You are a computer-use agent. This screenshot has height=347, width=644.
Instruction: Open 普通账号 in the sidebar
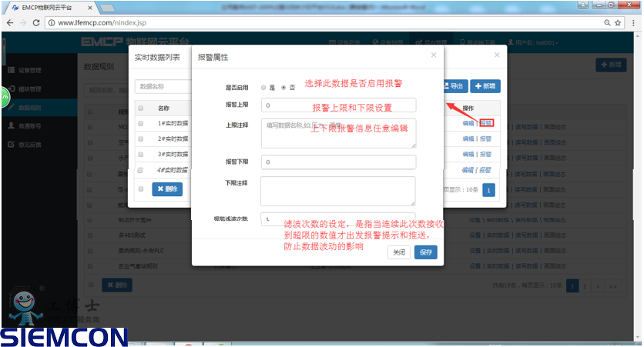click(29, 126)
